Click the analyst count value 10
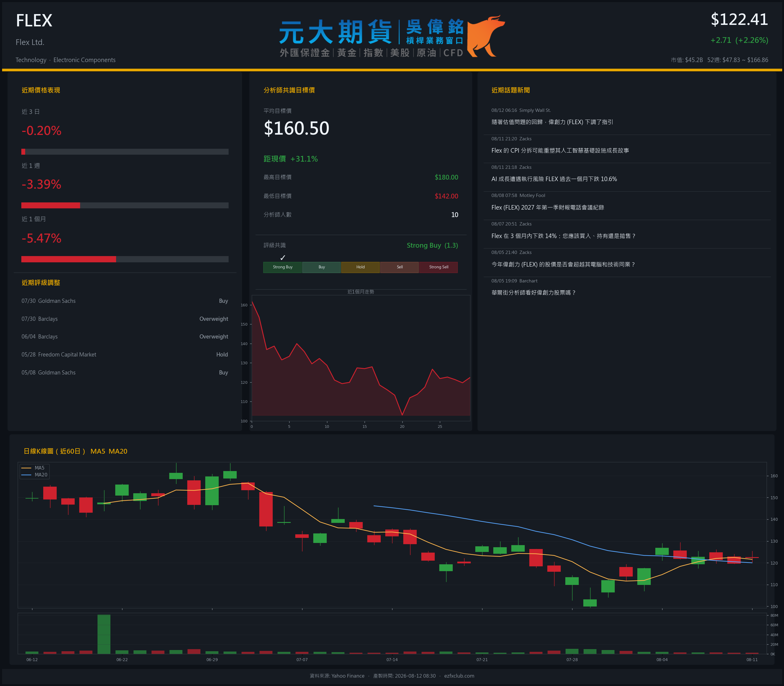This screenshot has height=686, width=784. (455, 215)
